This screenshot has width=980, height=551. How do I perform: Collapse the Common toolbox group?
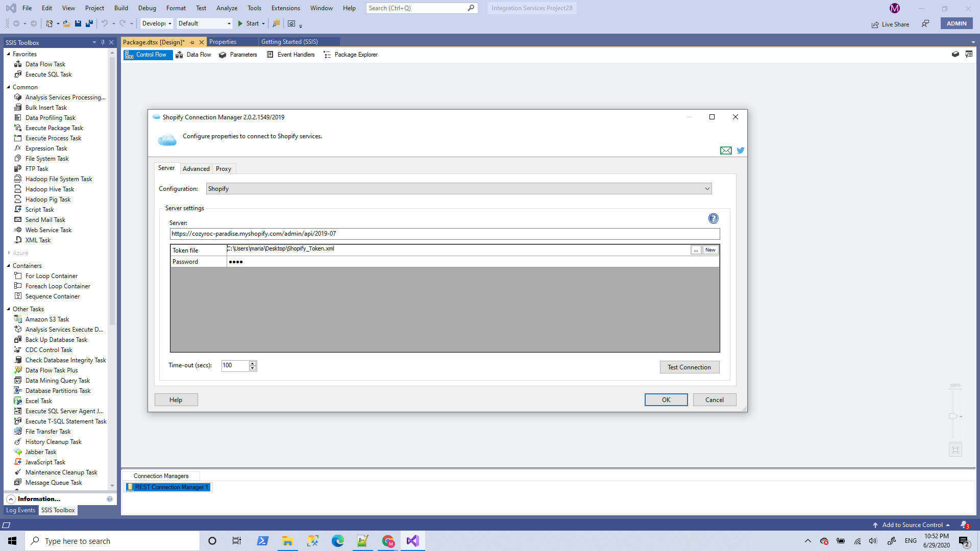9,87
